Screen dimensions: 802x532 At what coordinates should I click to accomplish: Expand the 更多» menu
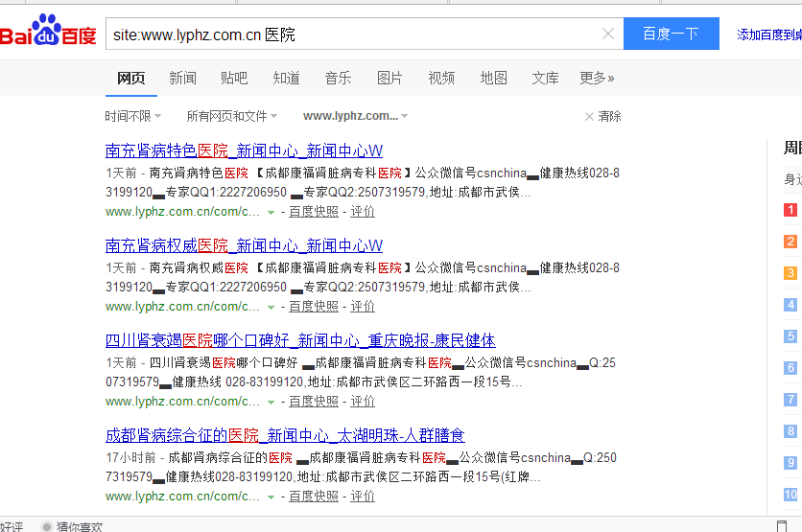click(x=597, y=78)
